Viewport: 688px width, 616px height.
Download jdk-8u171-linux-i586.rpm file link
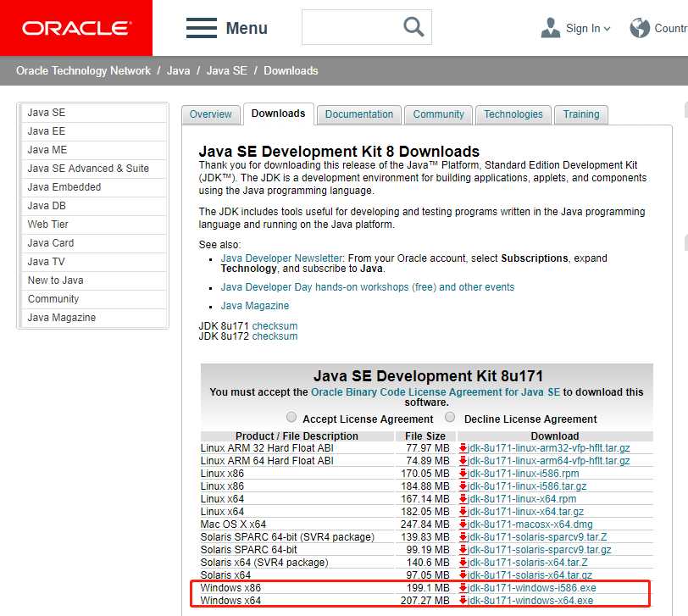point(524,474)
